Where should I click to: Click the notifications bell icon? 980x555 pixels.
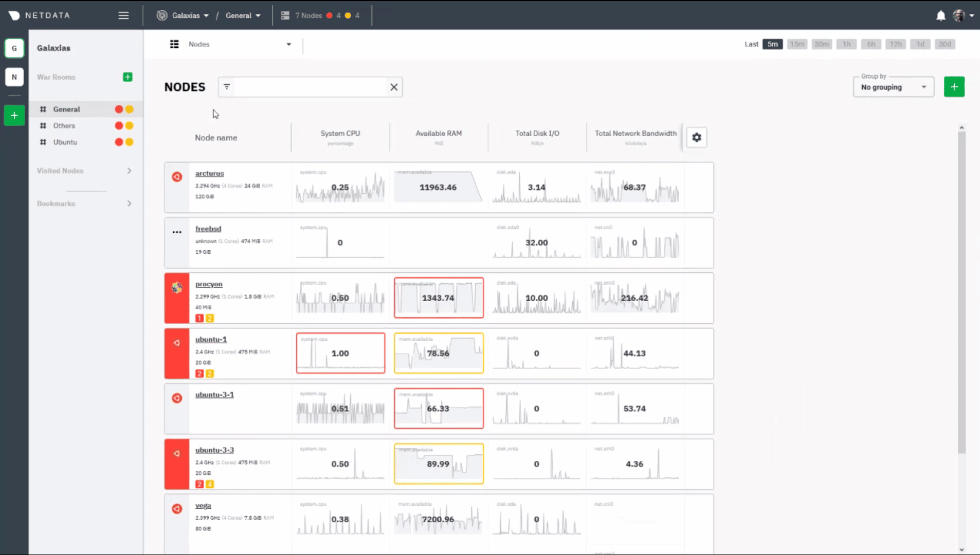(940, 15)
